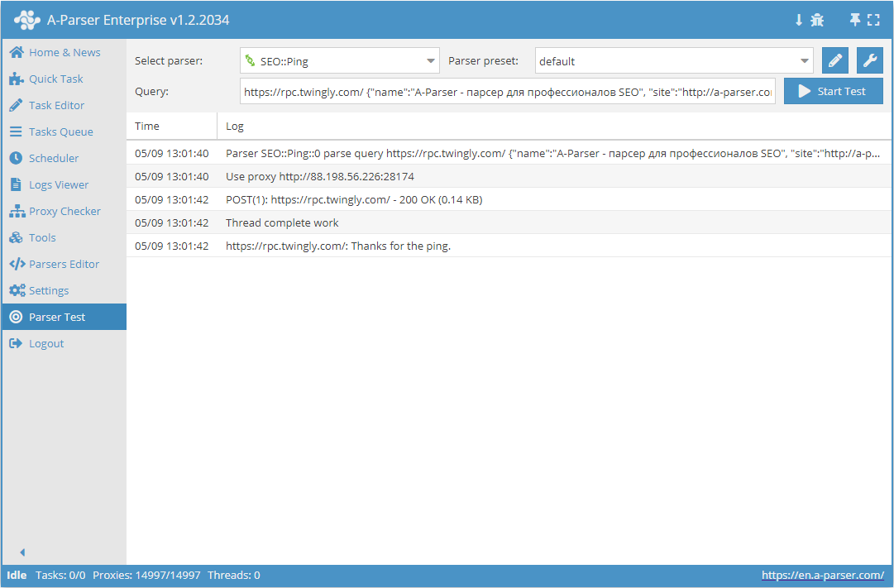This screenshot has width=894, height=588.
Task: Click the pencil edit preset button
Action: coord(835,60)
